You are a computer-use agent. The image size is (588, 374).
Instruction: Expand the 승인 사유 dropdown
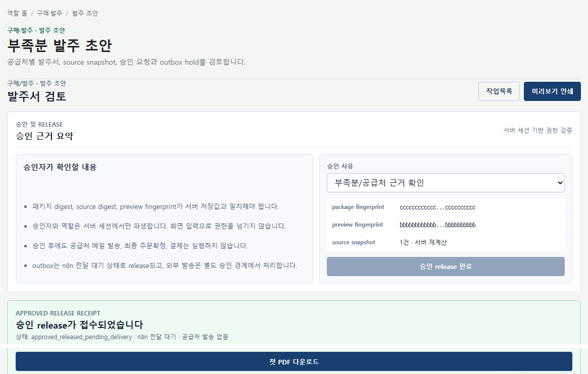pyautogui.click(x=446, y=183)
